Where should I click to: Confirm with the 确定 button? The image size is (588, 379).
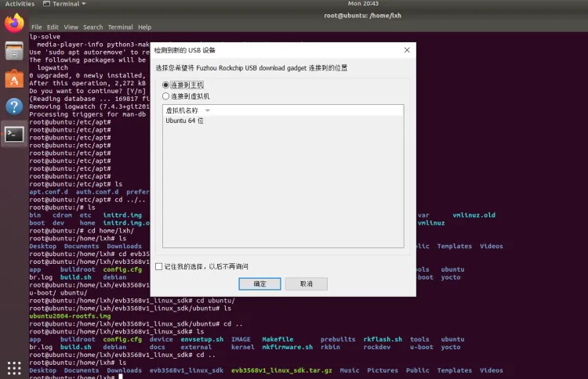260,284
